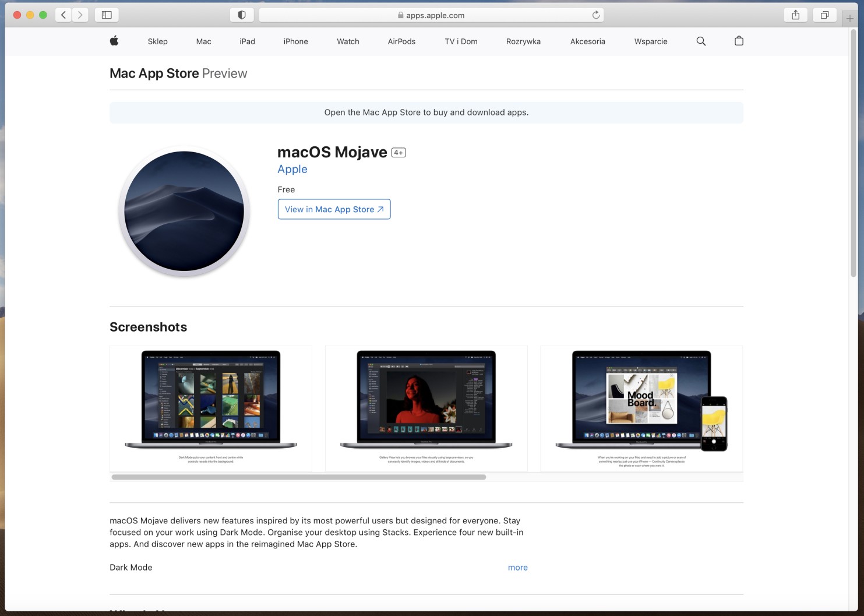This screenshot has width=864, height=616.
Task: Open the Watch nav item
Action: (348, 41)
